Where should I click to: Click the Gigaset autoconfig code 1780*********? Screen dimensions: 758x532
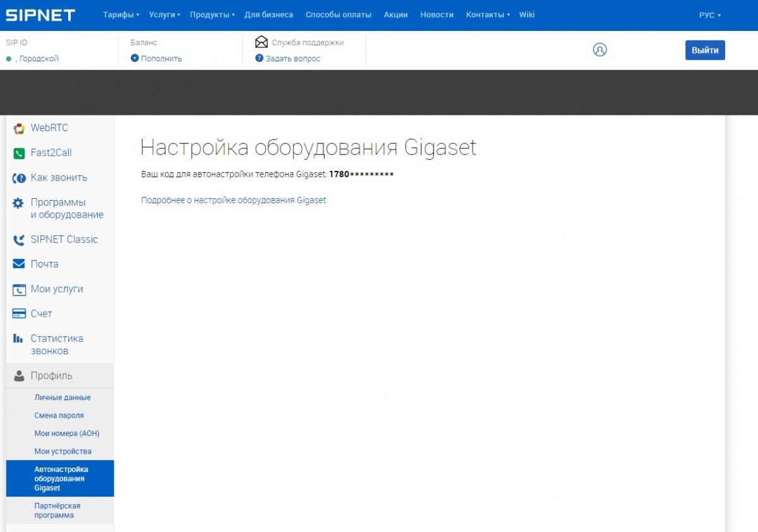[x=361, y=174]
